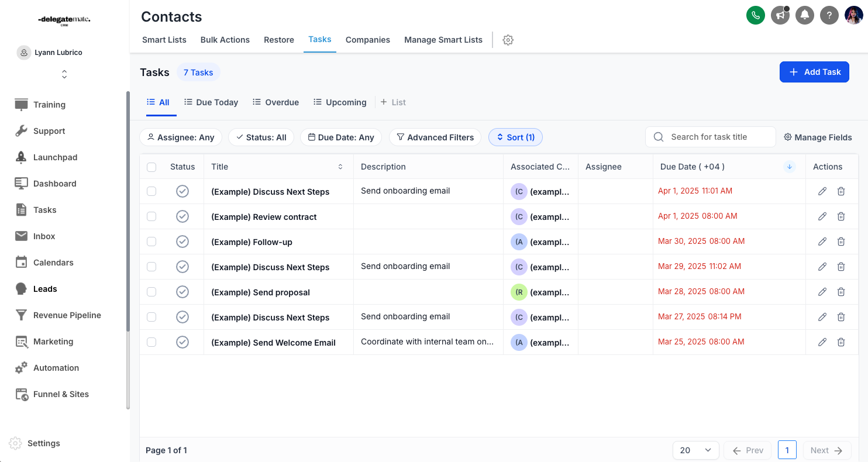Screen dimensions: 868x462
Task: Click the help question mark icon
Action: point(829,15)
